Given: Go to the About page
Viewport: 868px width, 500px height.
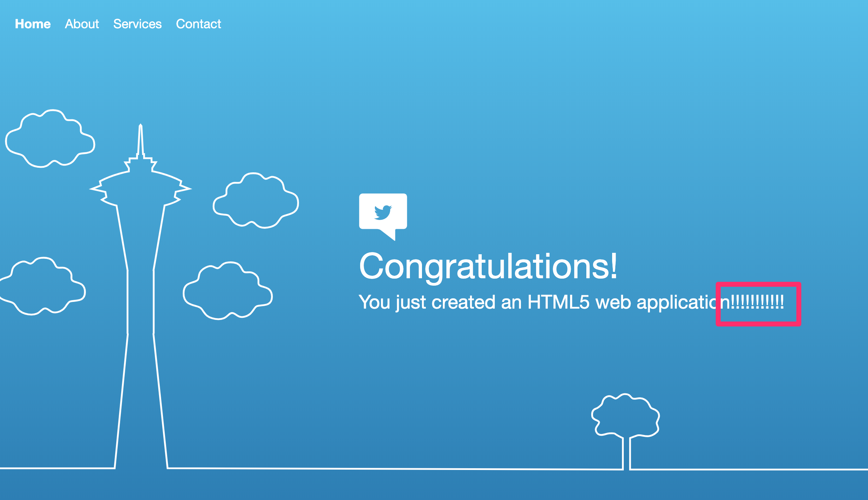Looking at the screenshot, I should [x=82, y=24].
